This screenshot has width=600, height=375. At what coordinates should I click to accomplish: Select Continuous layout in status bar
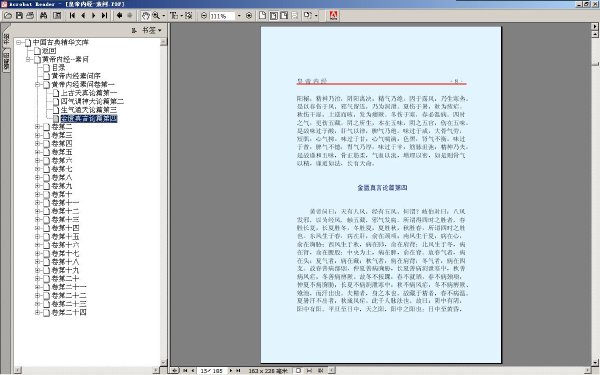(309, 370)
